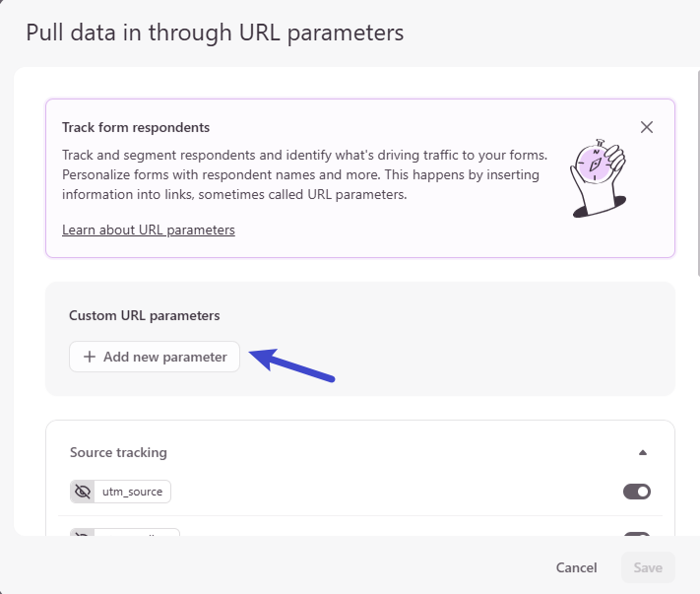Click the Add new parameter button
700x594 pixels.
click(155, 357)
